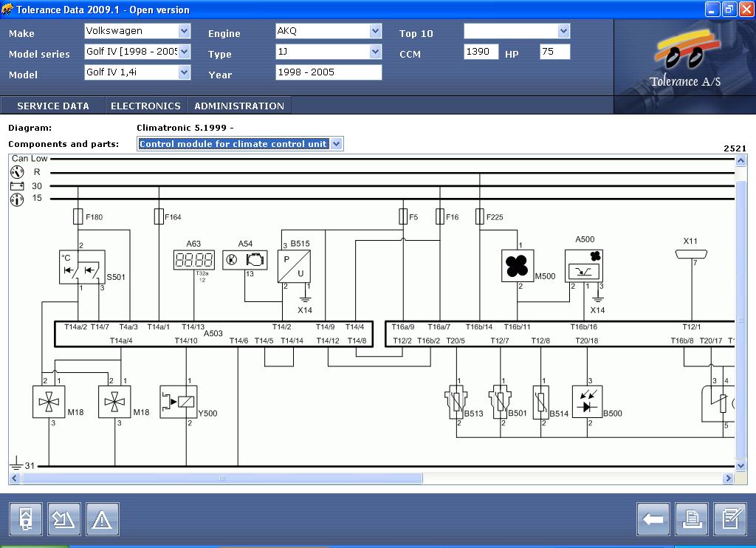Click the CCM field showing 1390

(x=481, y=52)
